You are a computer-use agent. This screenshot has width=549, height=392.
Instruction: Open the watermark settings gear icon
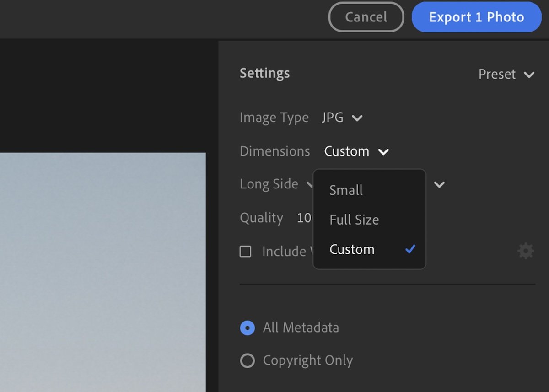pyautogui.click(x=525, y=251)
